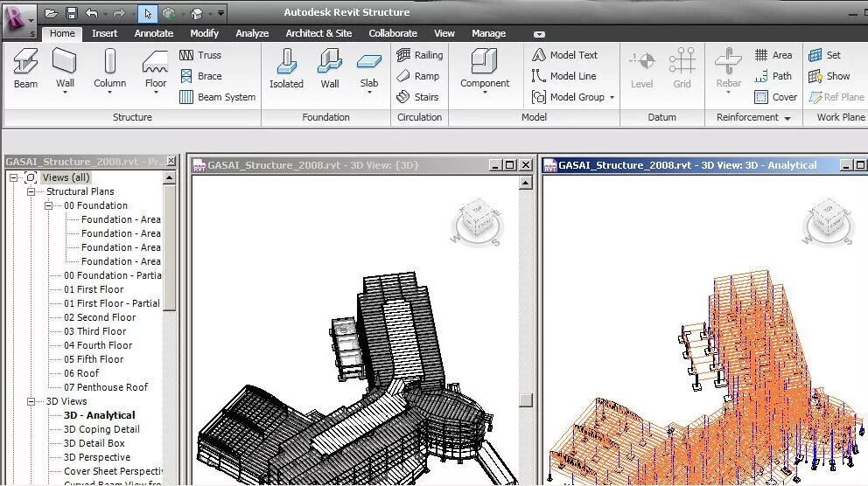Choose the Model Line tool
Image resolution: width=868 pixels, height=486 pixels.
[564, 76]
